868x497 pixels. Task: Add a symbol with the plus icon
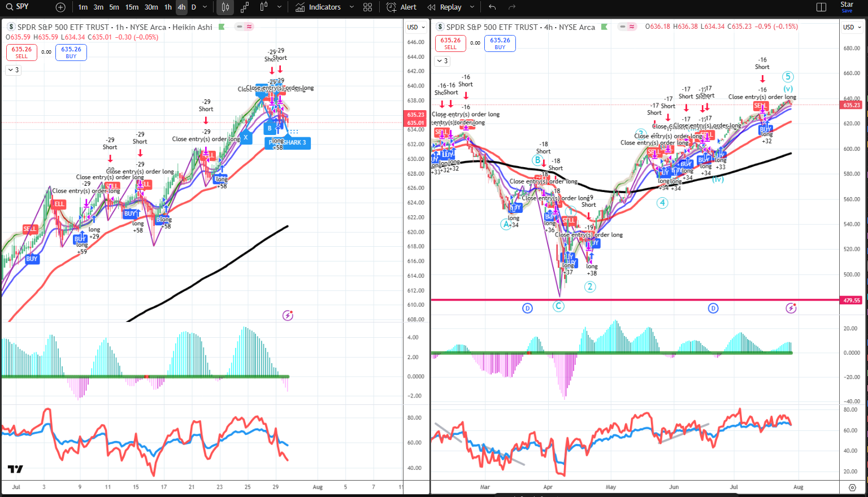click(60, 7)
